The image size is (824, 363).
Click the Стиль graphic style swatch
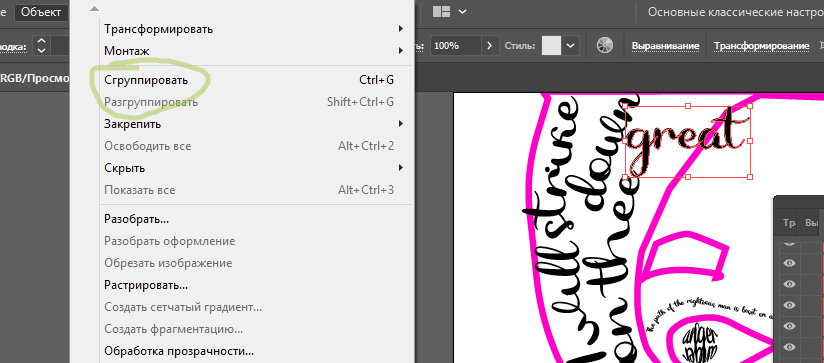pyautogui.click(x=552, y=46)
